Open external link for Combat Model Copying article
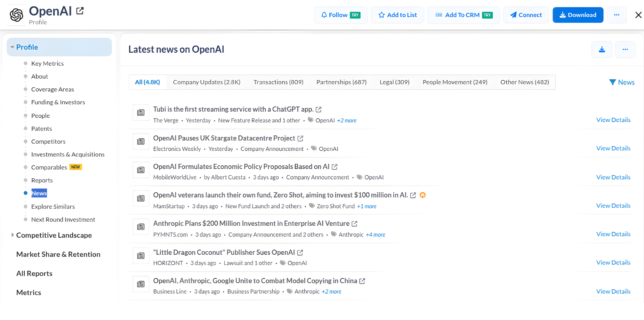 (362, 281)
